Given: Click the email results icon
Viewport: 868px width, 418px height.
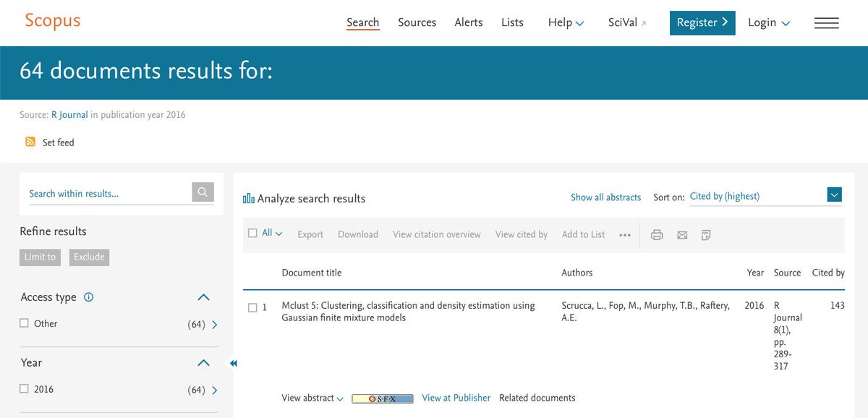Looking at the screenshot, I should tap(681, 234).
